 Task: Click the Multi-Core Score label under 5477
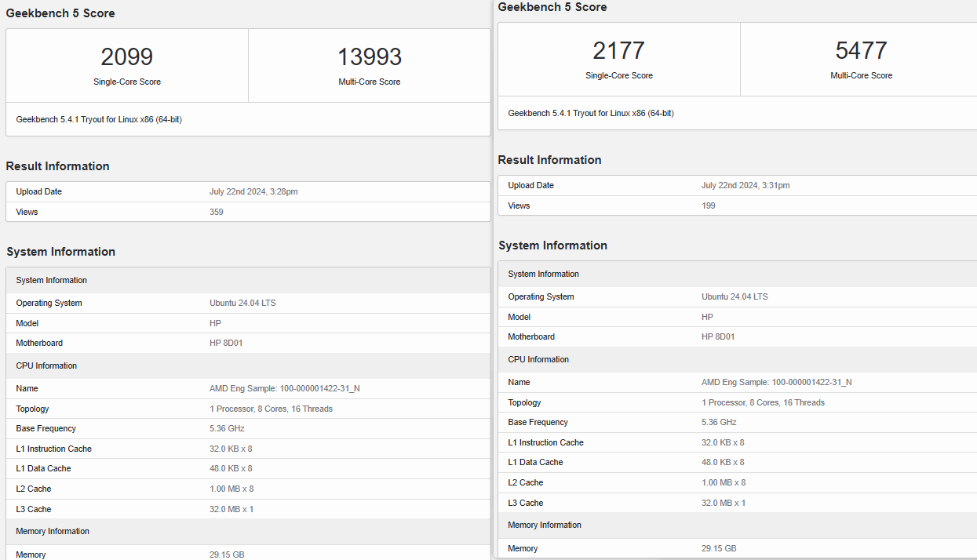coord(861,75)
